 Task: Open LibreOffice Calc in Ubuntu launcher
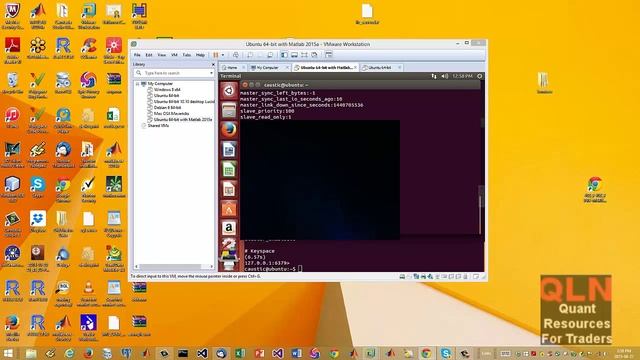click(x=229, y=169)
